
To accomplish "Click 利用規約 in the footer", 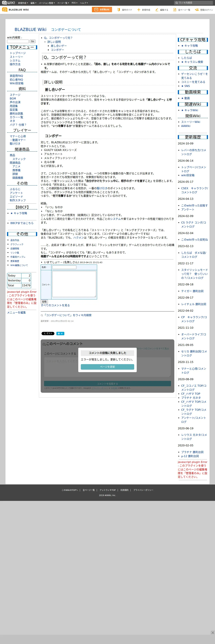I will point(124,490).
